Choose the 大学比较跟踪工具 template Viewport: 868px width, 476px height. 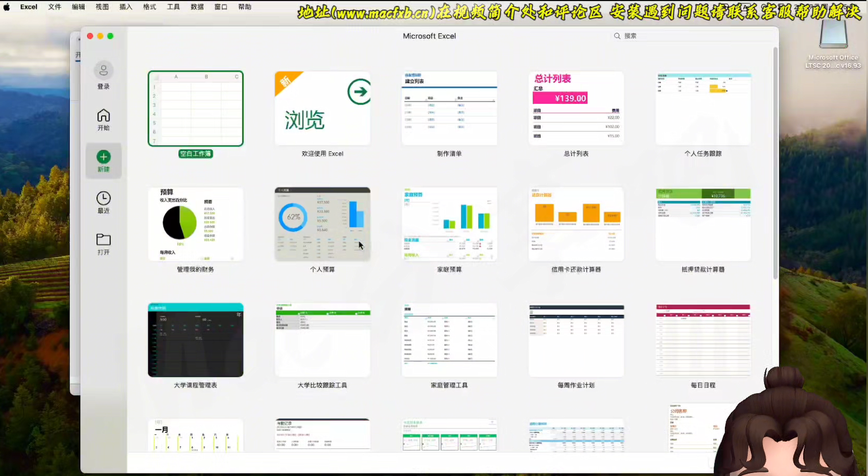322,340
